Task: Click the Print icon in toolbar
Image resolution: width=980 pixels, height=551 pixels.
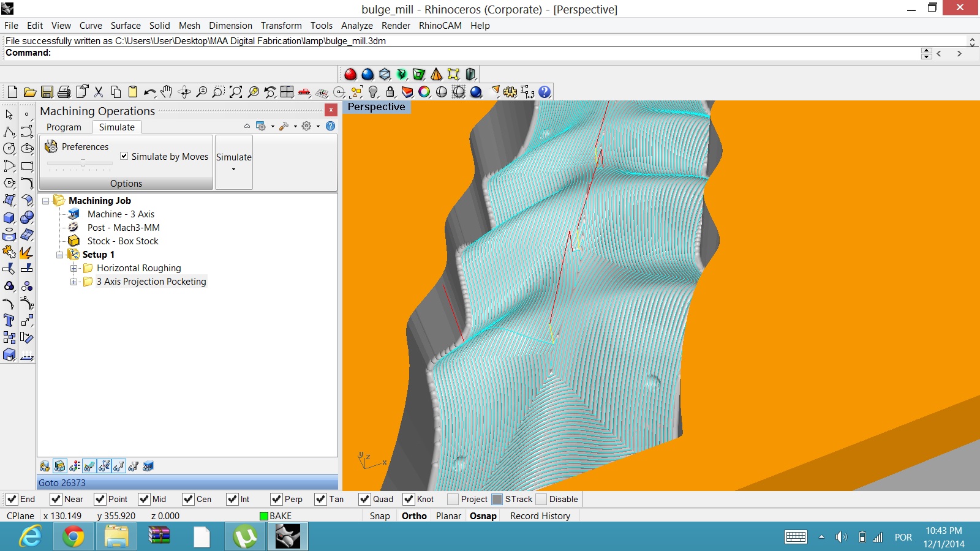Action: (x=64, y=92)
